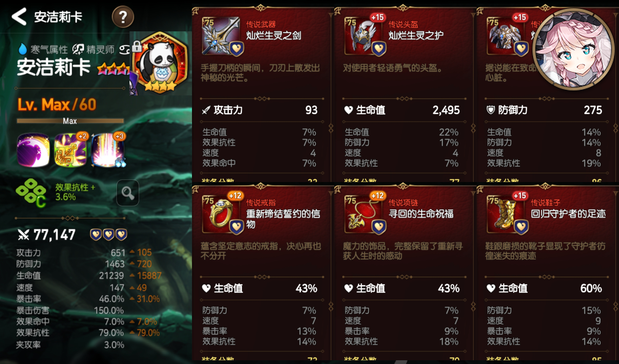Tap the lock icon on the panda artifact
This screenshot has width=619, height=364.
(x=137, y=46)
